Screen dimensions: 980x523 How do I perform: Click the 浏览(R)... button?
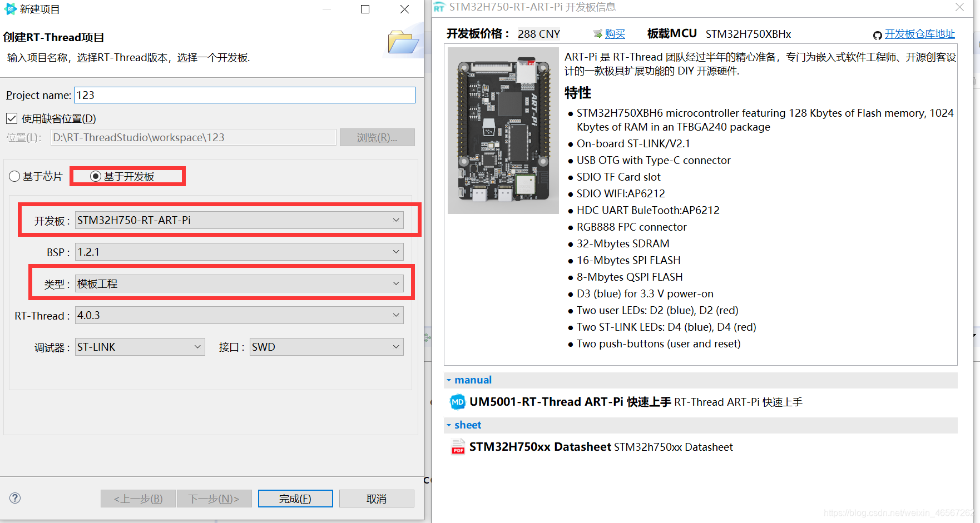point(377,137)
